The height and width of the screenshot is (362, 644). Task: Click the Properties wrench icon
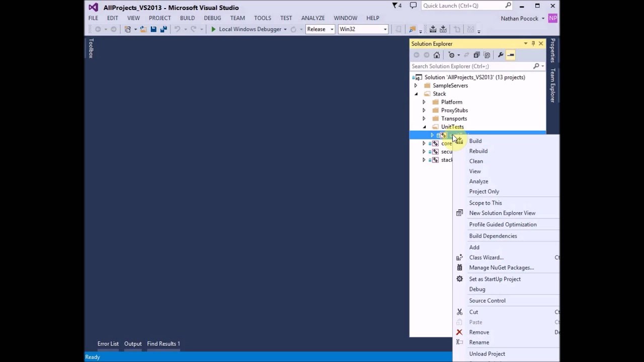(500, 55)
